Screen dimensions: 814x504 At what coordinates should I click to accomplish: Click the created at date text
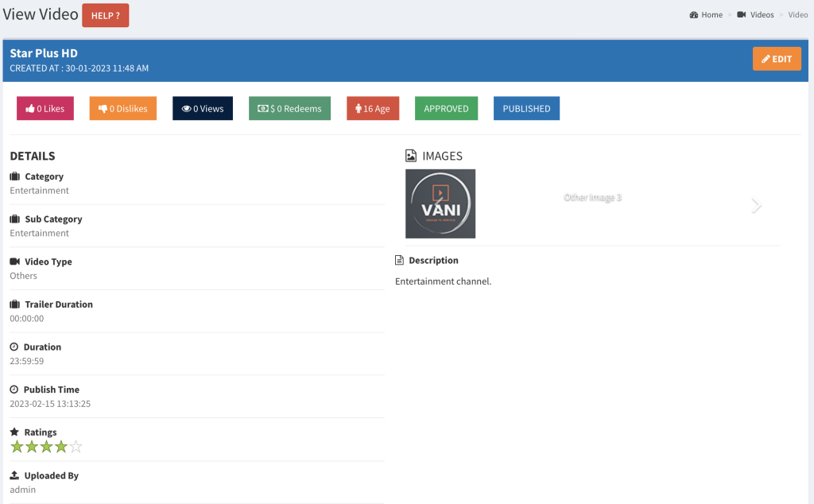pos(79,68)
